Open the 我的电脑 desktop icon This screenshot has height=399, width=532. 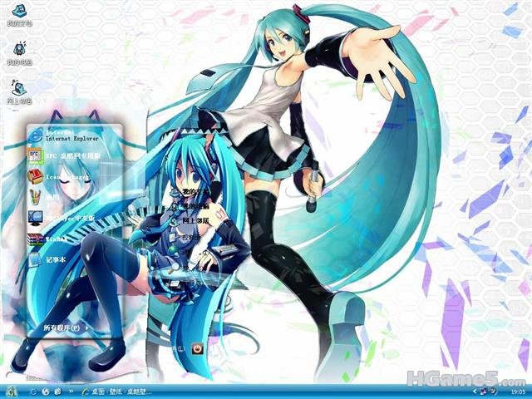pyautogui.click(x=19, y=53)
